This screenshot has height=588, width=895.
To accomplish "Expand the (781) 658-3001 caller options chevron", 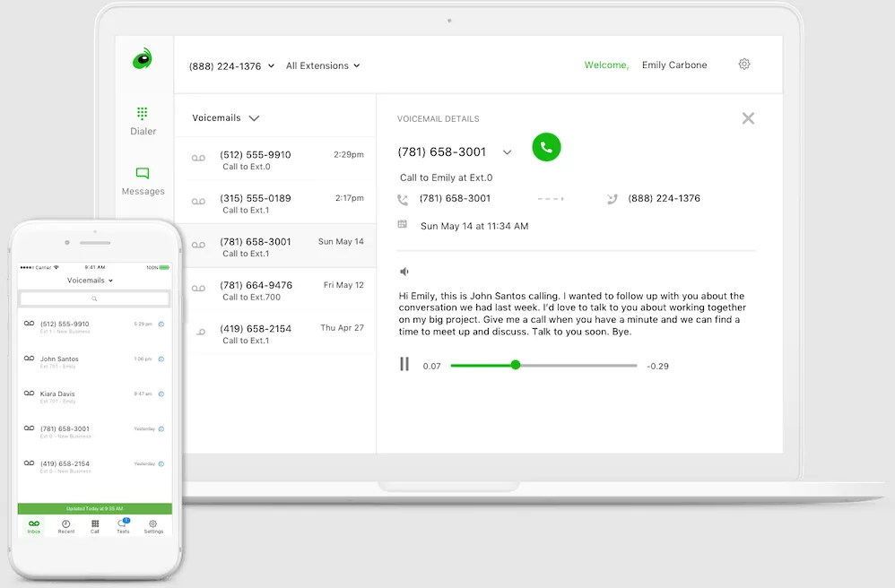I will point(507,152).
